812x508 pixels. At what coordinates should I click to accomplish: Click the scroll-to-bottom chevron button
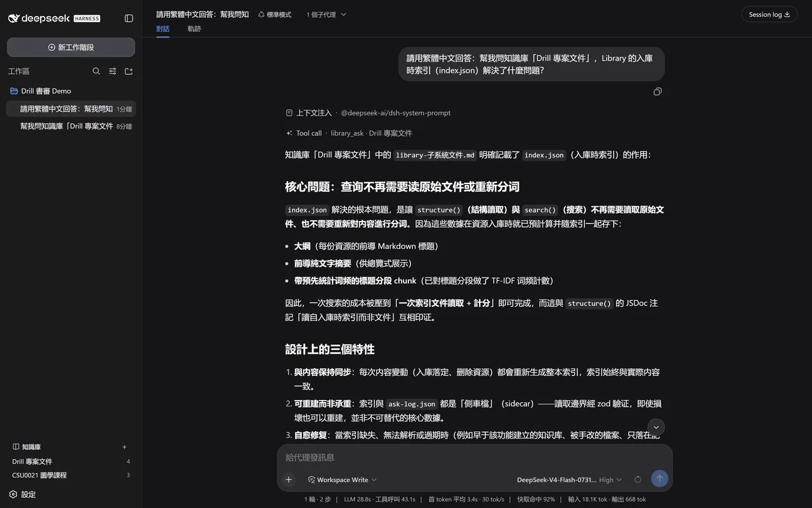pos(656,427)
